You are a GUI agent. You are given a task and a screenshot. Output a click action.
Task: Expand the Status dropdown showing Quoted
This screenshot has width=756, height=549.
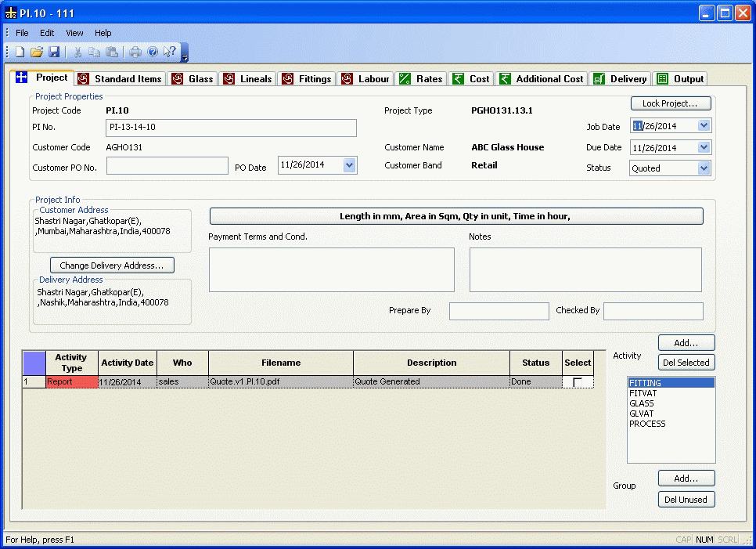click(x=703, y=168)
